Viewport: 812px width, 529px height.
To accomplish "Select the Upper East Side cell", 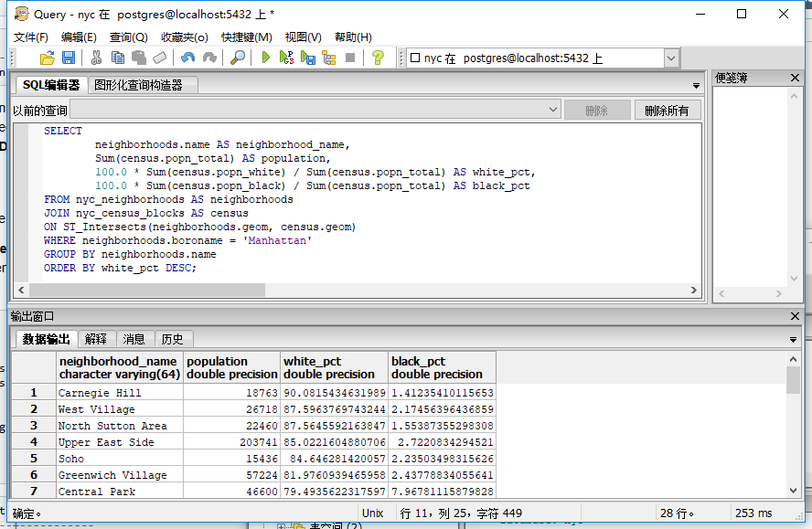I will pos(120,442).
